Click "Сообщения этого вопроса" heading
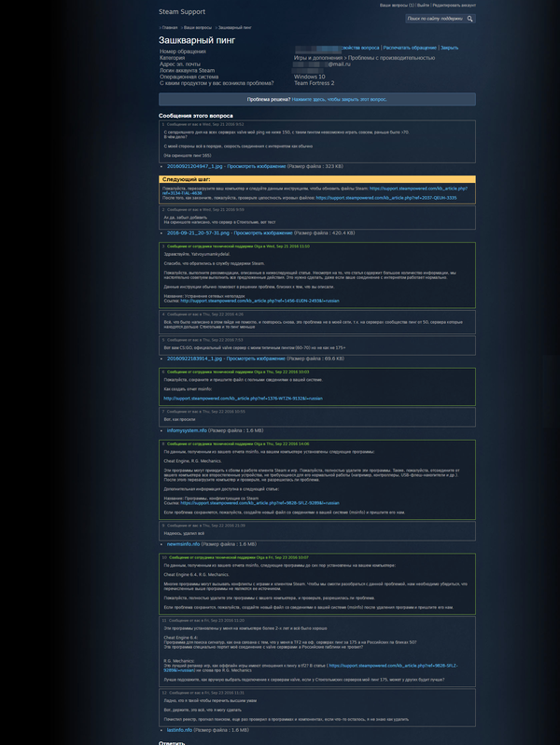Image resolution: width=560 pixels, height=745 pixels. pos(196,116)
